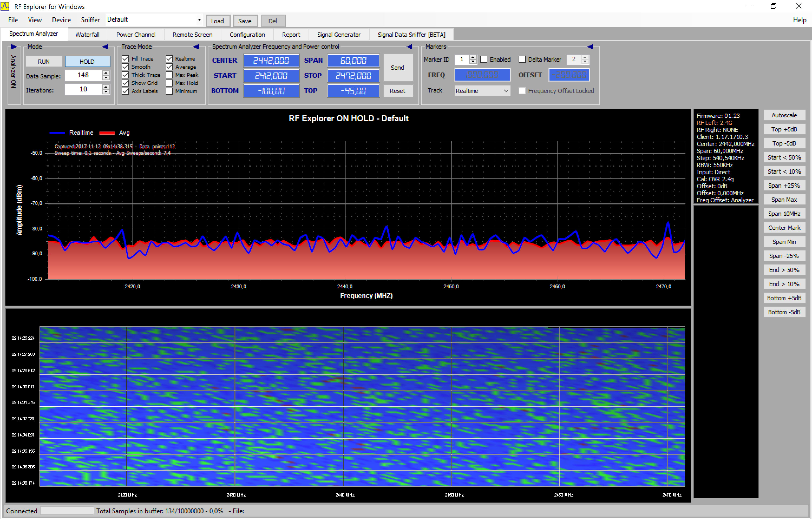Open the Sniffer menu
Viewport: 812px width, 519px height.
(90, 20)
